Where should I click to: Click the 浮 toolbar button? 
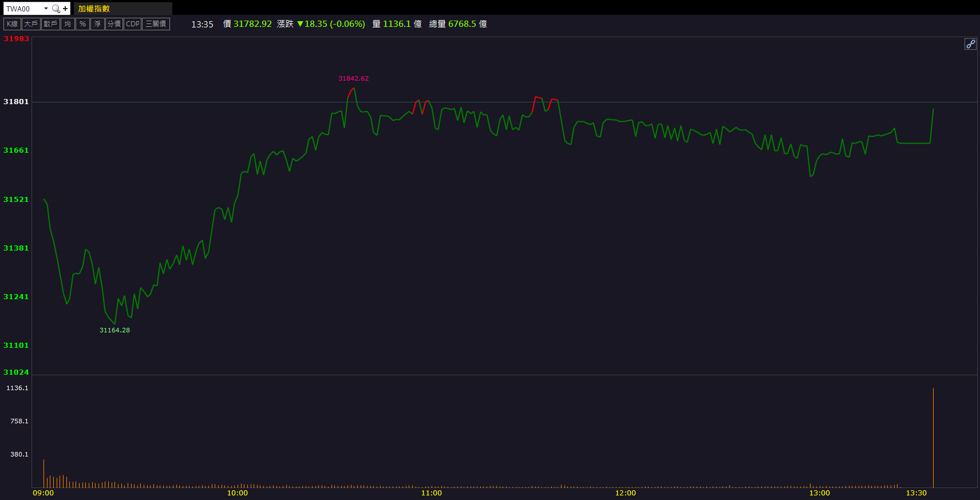pos(97,24)
